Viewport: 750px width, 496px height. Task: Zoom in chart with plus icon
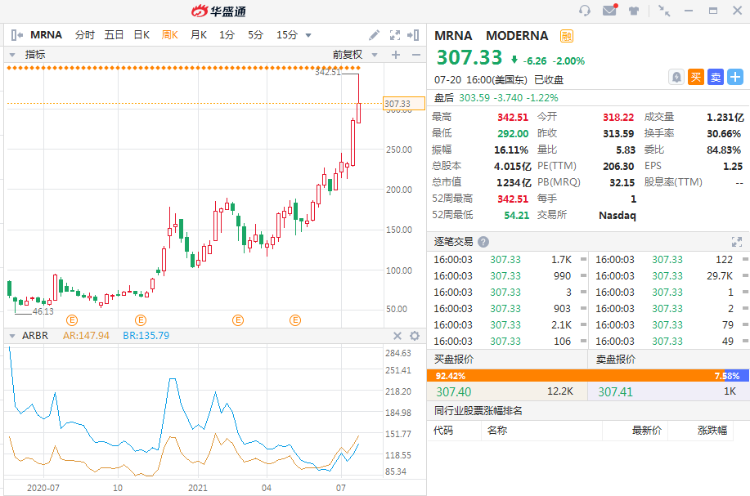[396, 55]
